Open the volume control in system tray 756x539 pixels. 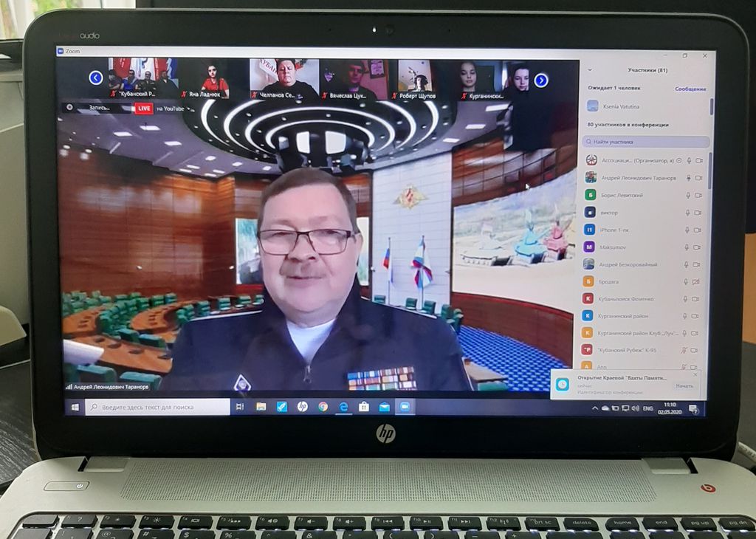[x=636, y=408]
